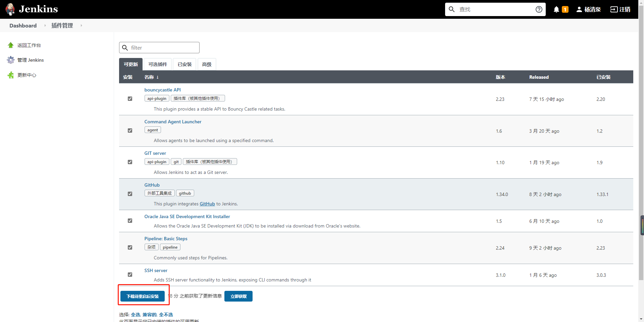
Task: Click the gear icon for 管理 Jenkins
Action: 11,60
